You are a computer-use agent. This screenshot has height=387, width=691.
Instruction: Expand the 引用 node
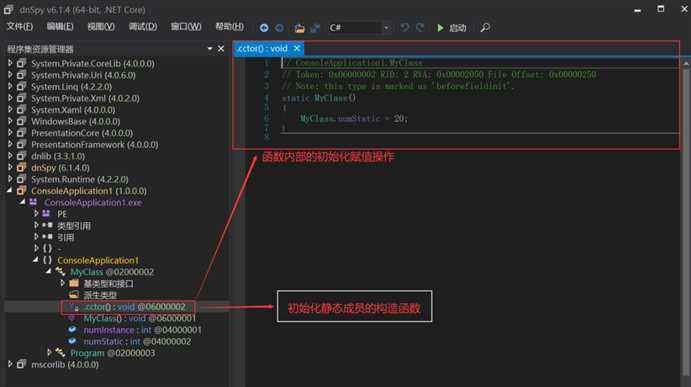pyautogui.click(x=36, y=237)
